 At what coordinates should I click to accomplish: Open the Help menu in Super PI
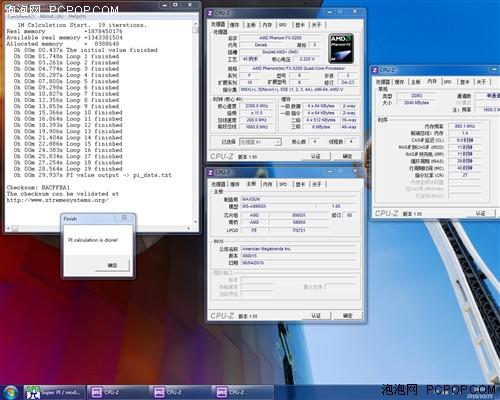(77, 16)
